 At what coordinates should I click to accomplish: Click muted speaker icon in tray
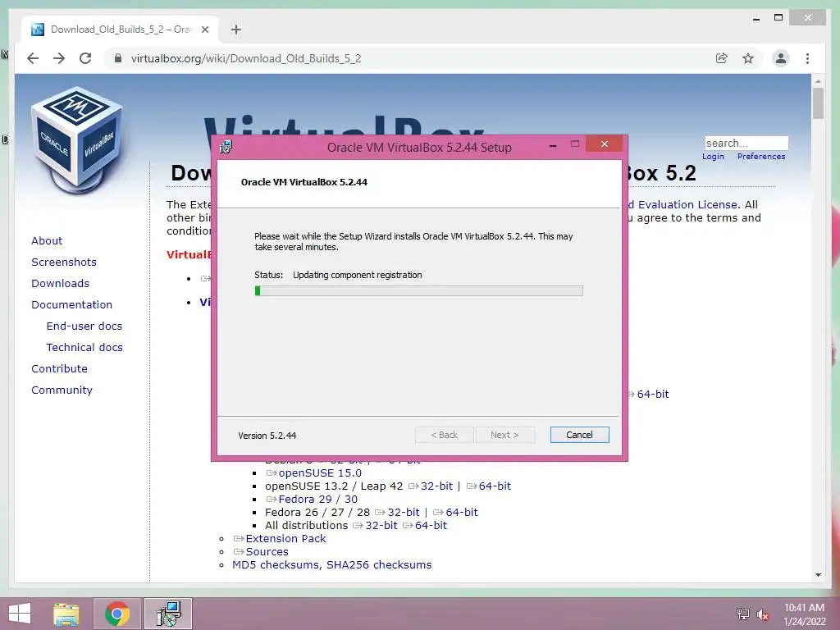763,614
